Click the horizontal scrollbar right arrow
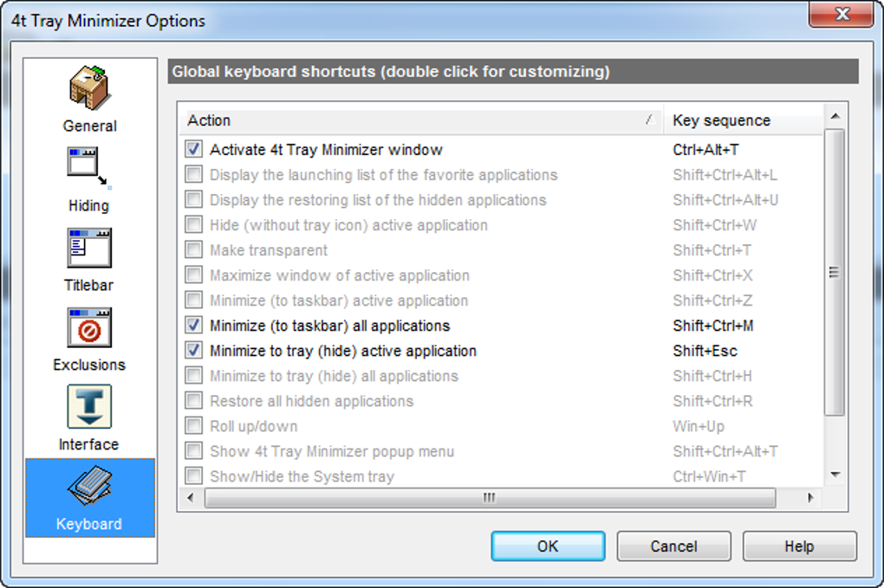 click(810, 498)
